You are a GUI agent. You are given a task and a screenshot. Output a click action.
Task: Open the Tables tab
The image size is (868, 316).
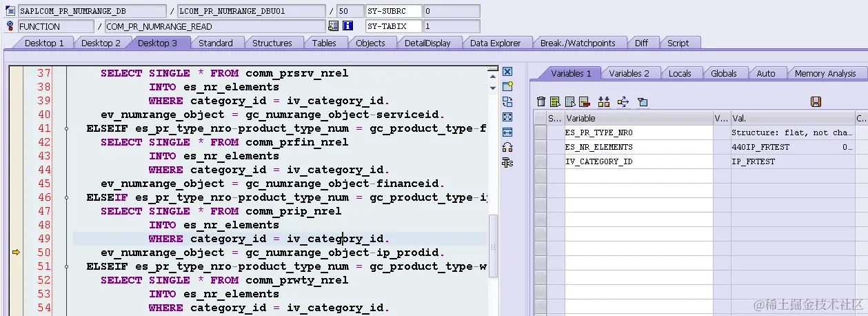click(x=324, y=43)
